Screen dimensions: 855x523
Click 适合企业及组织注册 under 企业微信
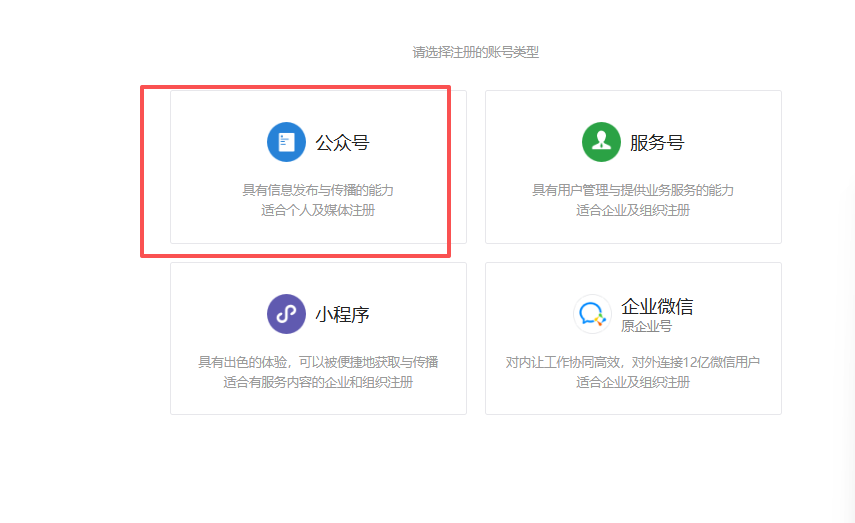tap(633, 382)
